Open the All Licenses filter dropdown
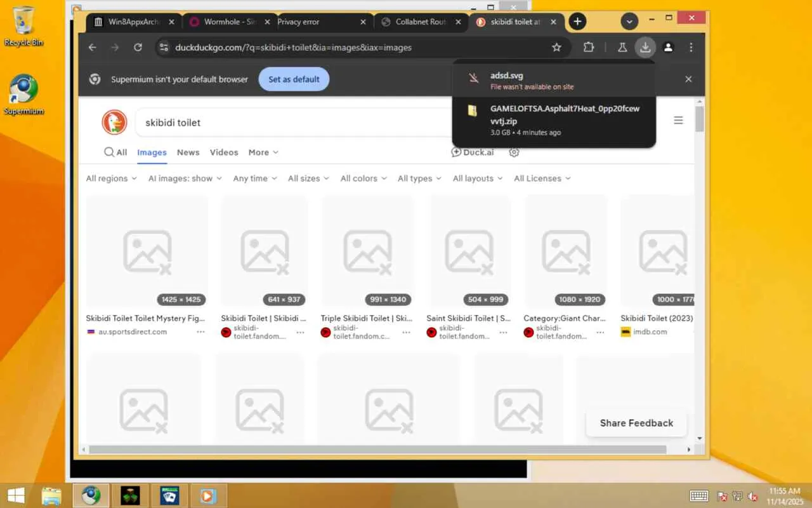 pos(542,178)
